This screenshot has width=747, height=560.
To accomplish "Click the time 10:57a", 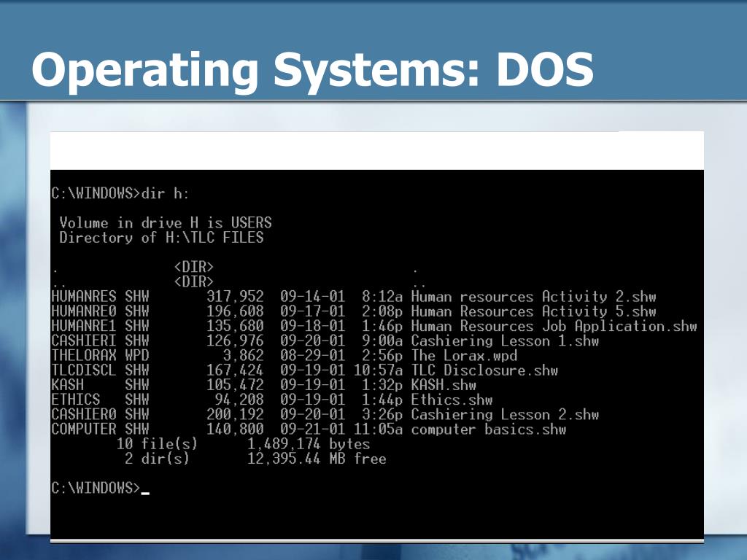I will pos(379,370).
